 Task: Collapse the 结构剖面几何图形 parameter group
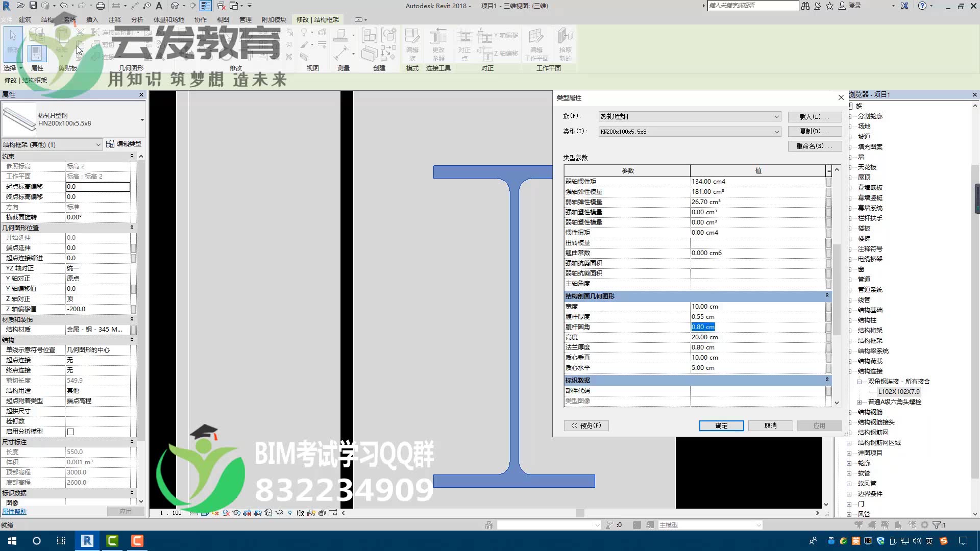(x=827, y=295)
